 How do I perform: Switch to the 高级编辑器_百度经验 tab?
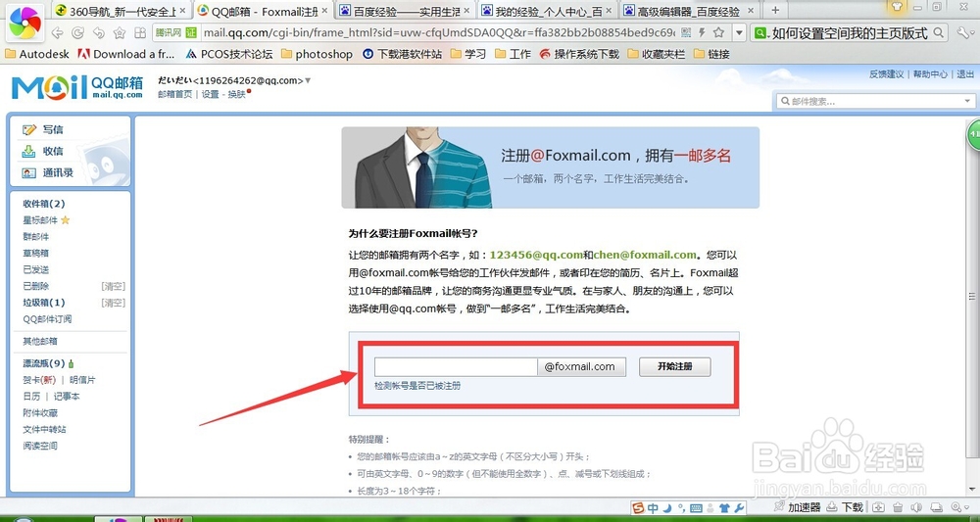point(691,11)
